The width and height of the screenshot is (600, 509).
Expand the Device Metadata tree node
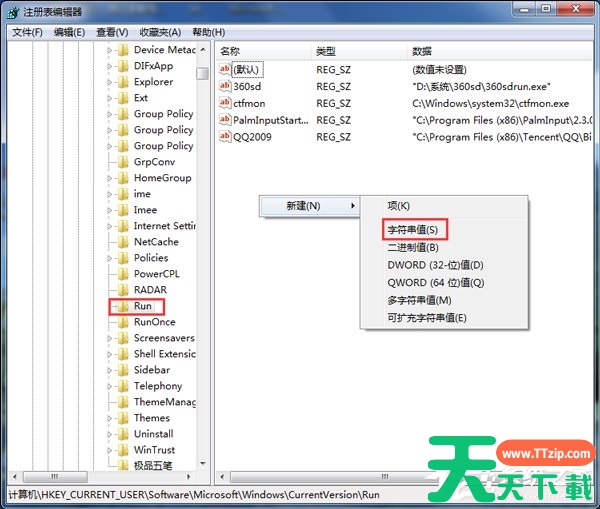coord(109,51)
